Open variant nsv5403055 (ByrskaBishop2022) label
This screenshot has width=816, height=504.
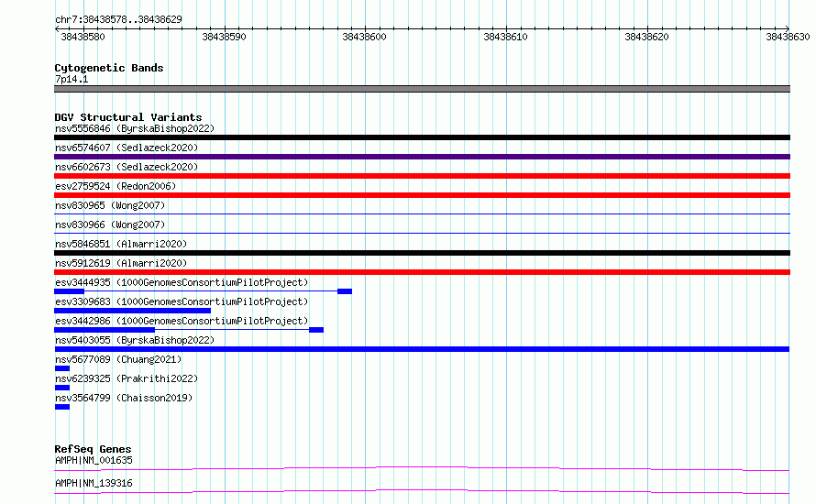pos(135,340)
